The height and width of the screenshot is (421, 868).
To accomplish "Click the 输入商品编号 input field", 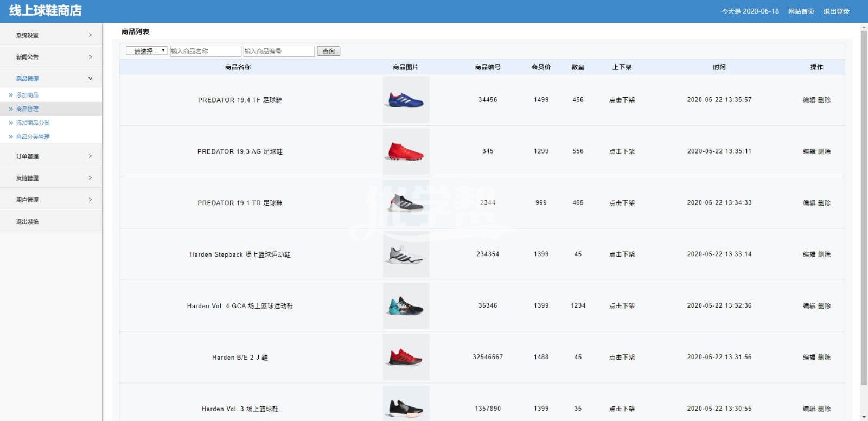I will click(279, 51).
